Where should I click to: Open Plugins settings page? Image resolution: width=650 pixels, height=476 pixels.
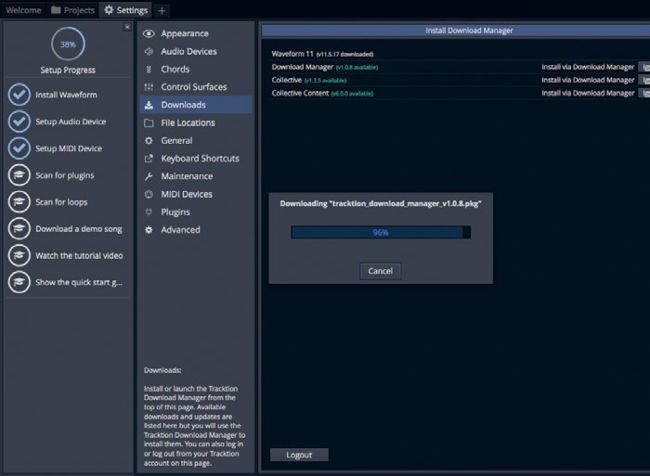coord(196,212)
